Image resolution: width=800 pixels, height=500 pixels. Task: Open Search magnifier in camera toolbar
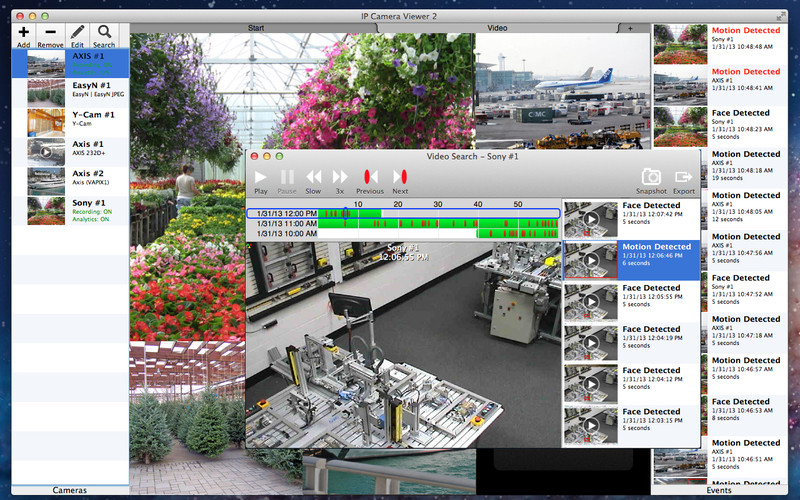(x=104, y=32)
